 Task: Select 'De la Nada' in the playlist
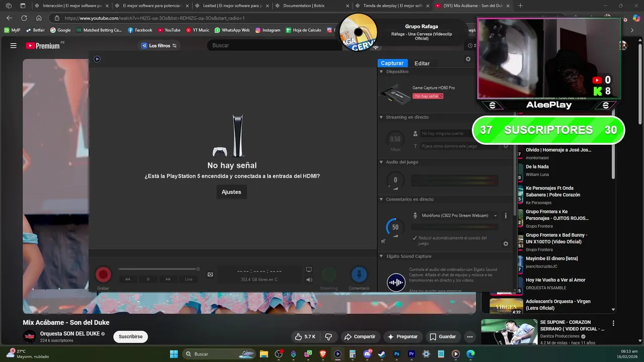tap(537, 167)
